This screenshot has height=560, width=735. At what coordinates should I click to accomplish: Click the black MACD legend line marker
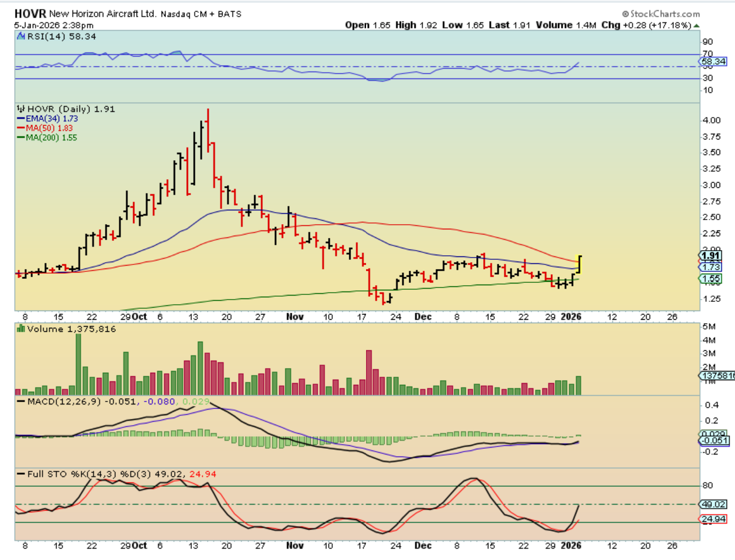pyautogui.click(x=21, y=401)
